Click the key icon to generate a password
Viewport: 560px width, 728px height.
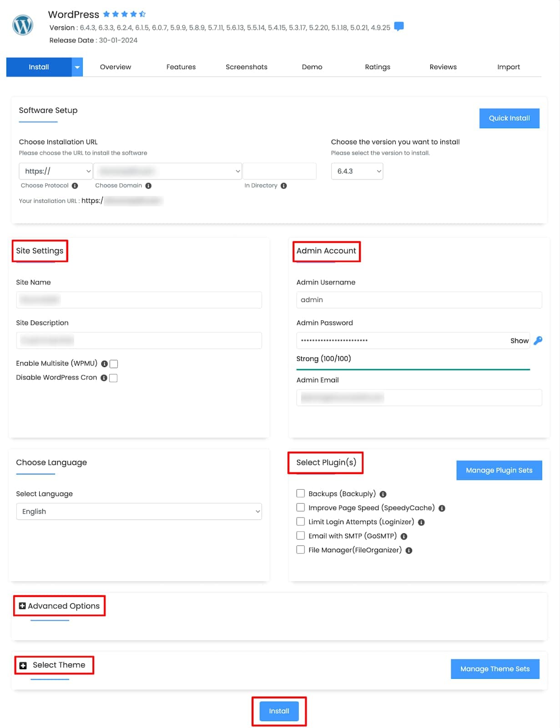pos(539,340)
